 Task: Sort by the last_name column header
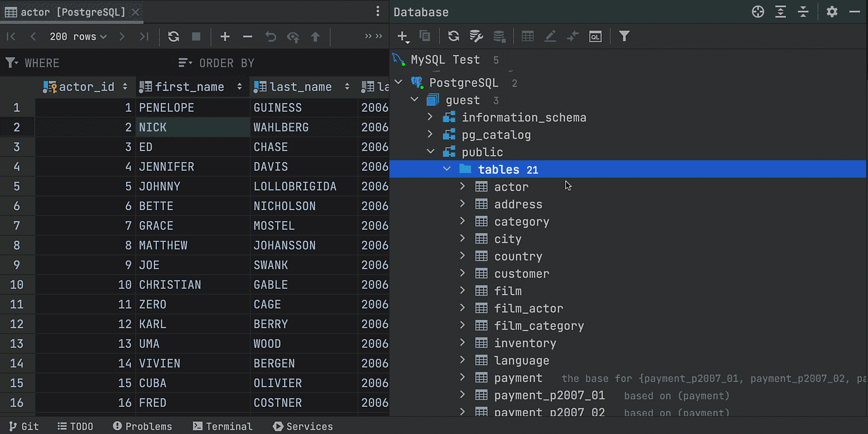[304, 87]
